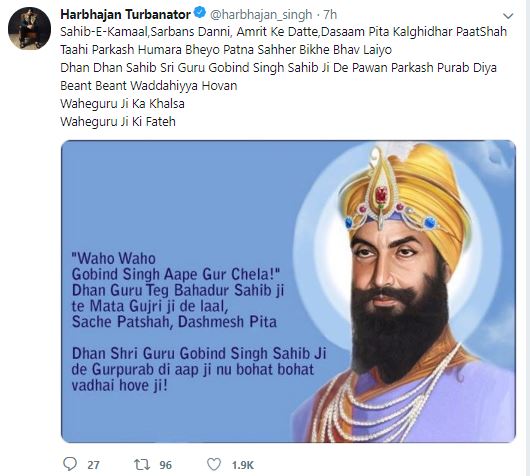Visit the @harbhajan_singh handle
The width and height of the screenshot is (530, 476).
pyautogui.click(x=261, y=15)
